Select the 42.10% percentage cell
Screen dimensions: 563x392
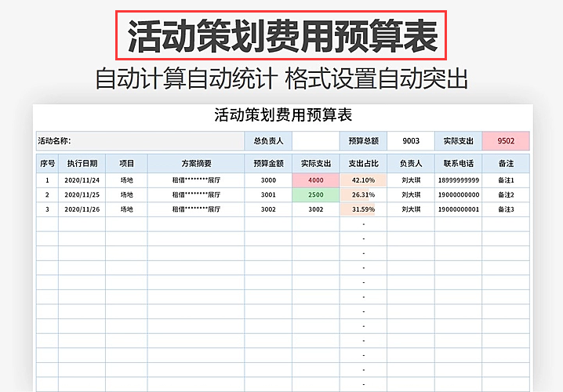point(363,180)
